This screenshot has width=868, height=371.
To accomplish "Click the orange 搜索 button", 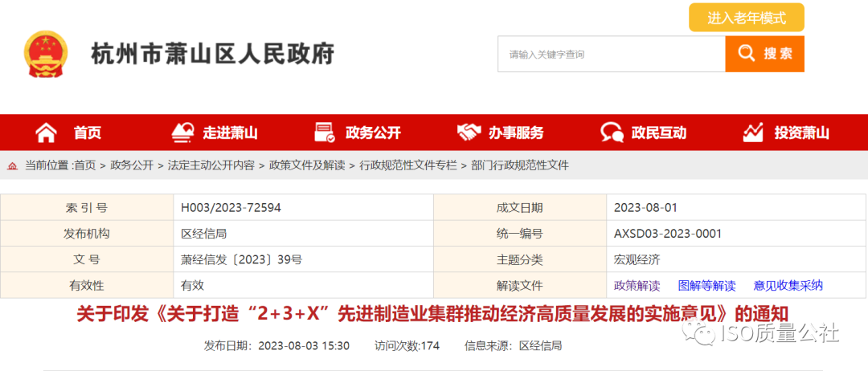I will [x=764, y=54].
